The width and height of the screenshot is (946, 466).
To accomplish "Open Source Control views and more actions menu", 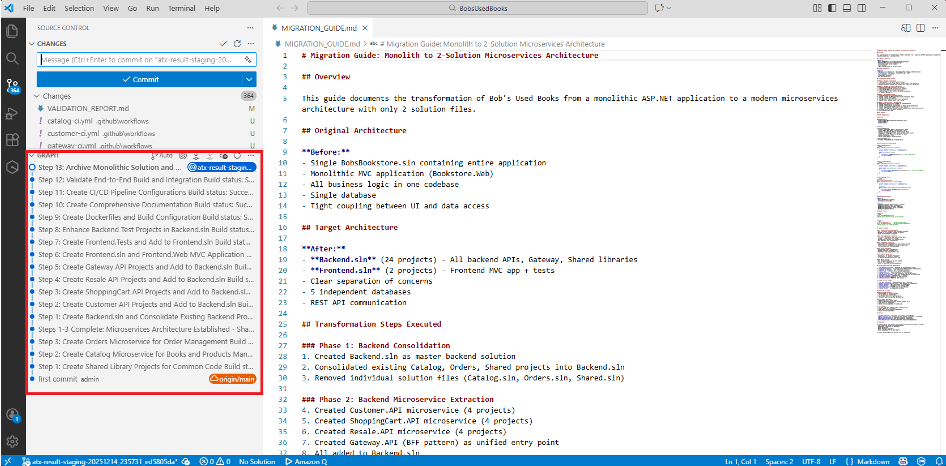I will coord(250,28).
